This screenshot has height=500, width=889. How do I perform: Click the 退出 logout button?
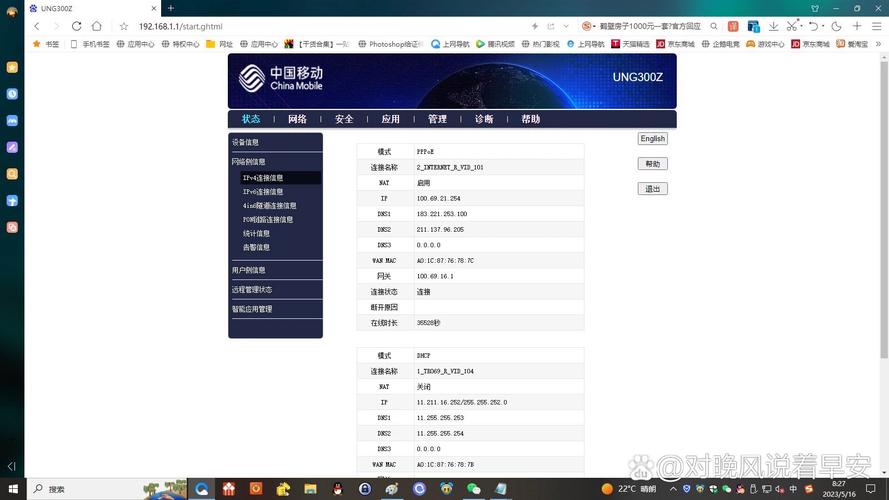coord(653,189)
